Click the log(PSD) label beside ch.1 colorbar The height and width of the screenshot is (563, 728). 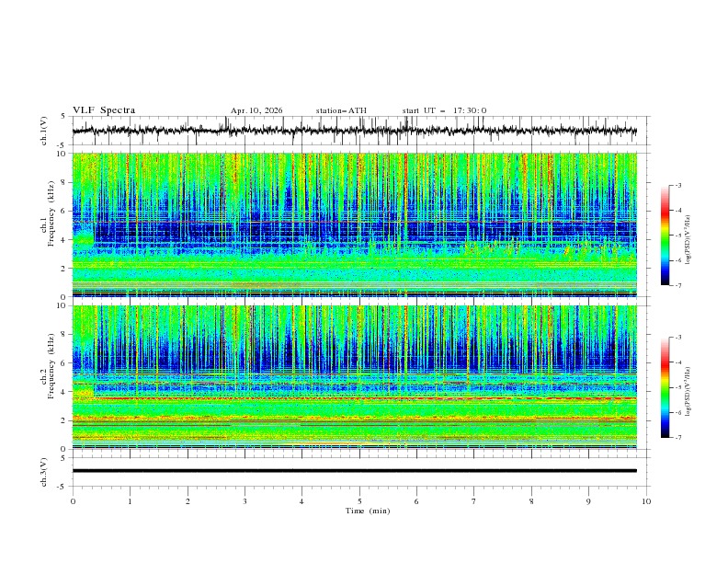[688, 240]
